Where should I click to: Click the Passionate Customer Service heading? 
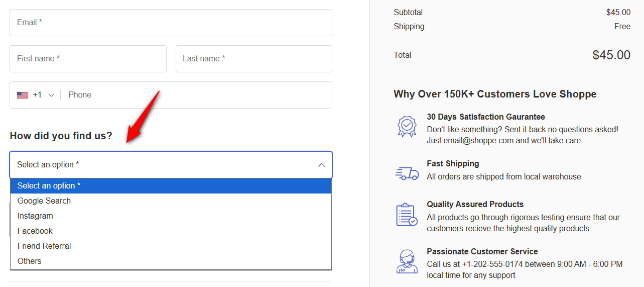click(x=482, y=252)
